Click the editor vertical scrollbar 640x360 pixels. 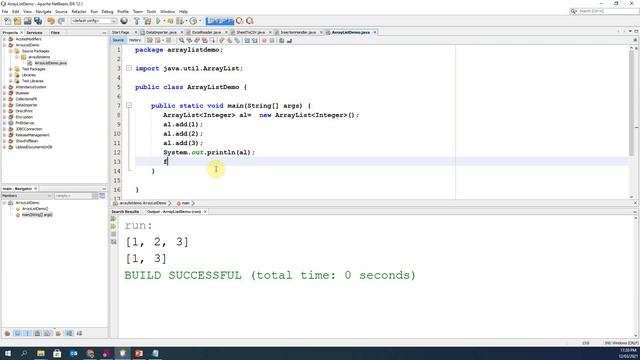click(x=631, y=102)
